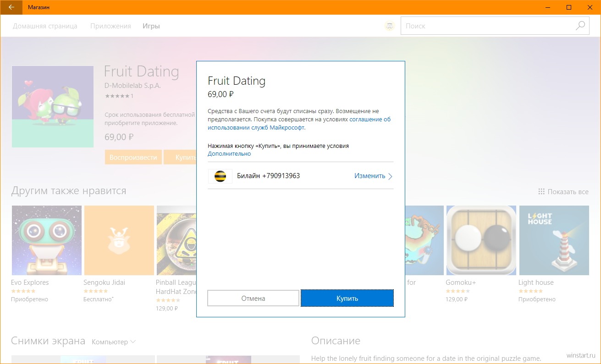Switch to Приложения tab
This screenshot has height=364, width=601.
(x=110, y=26)
